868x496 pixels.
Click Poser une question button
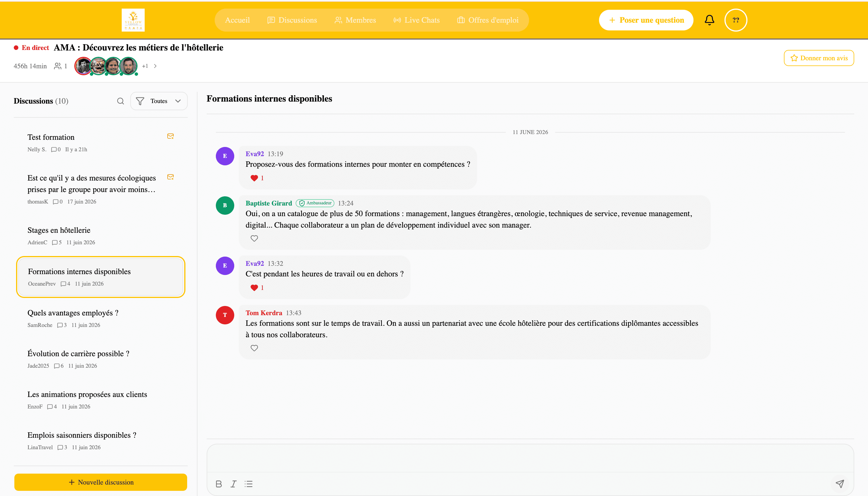click(x=646, y=20)
